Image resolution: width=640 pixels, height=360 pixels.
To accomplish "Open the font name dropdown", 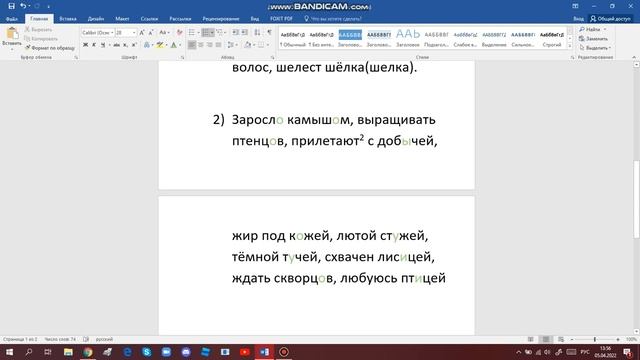I will click(x=112, y=32).
